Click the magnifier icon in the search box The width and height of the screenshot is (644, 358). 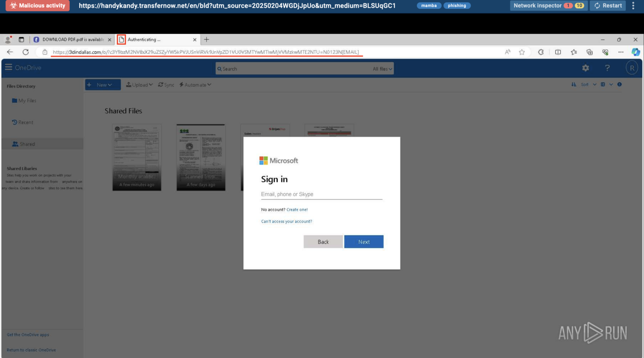coord(219,69)
